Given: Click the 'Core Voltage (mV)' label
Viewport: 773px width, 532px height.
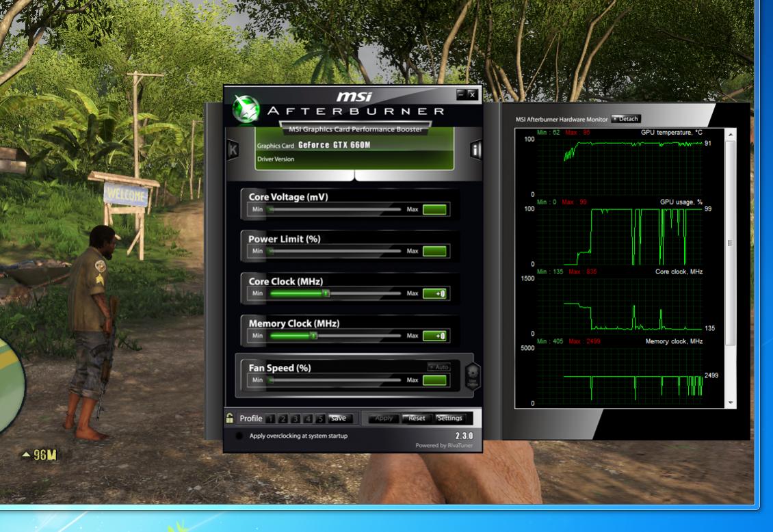Looking at the screenshot, I should point(289,197).
